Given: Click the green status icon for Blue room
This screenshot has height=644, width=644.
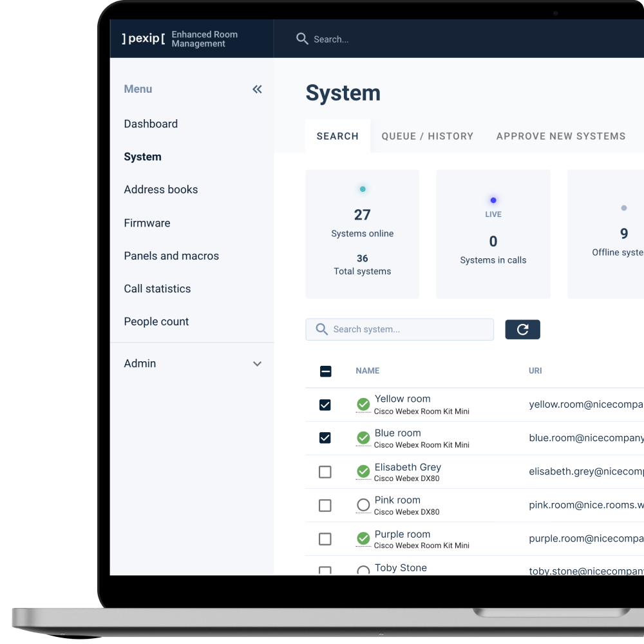Looking at the screenshot, I should [x=363, y=438].
